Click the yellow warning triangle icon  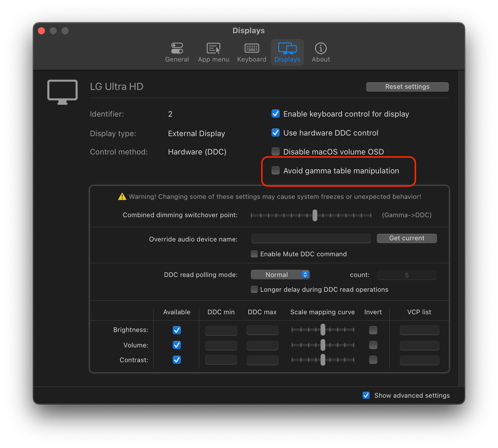pos(122,196)
